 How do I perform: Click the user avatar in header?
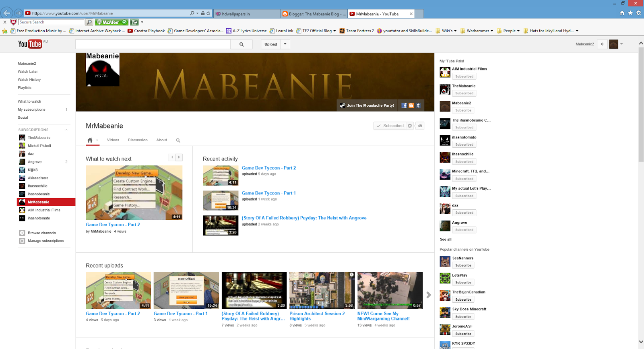pyautogui.click(x=613, y=44)
